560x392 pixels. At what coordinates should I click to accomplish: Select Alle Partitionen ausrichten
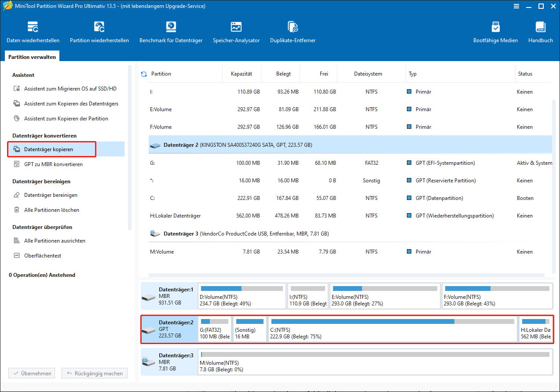click(52, 240)
